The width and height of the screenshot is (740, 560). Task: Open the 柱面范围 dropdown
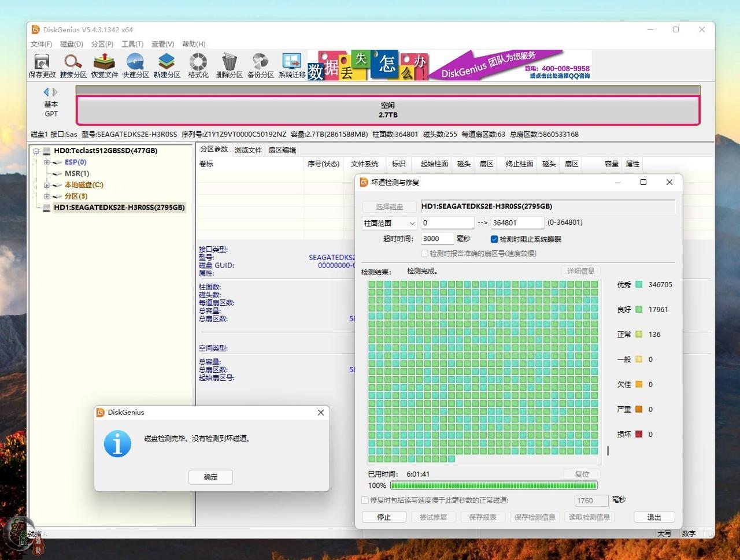[389, 223]
